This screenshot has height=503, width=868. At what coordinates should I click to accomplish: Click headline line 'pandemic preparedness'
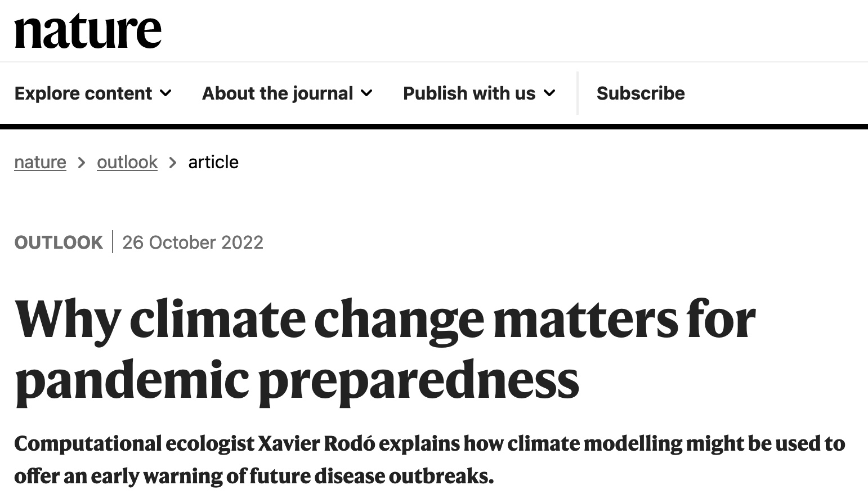click(x=297, y=380)
